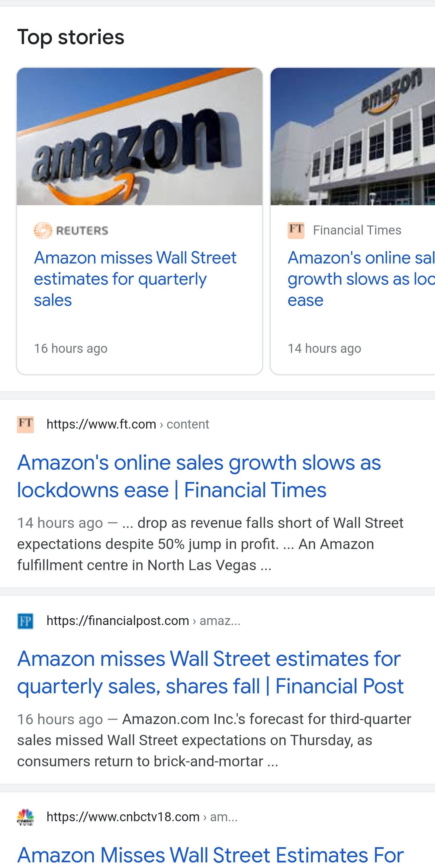
Task: Click the Financial Post FP favicon
Action: [x=25, y=621]
